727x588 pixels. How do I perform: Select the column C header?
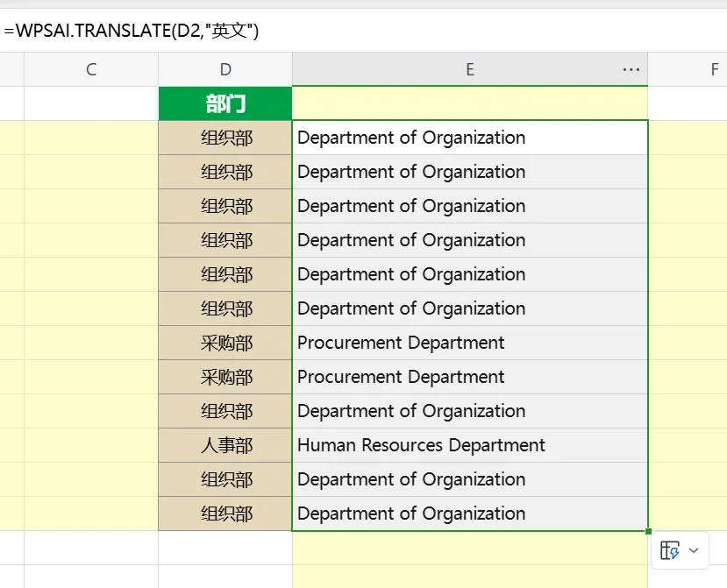coord(91,70)
